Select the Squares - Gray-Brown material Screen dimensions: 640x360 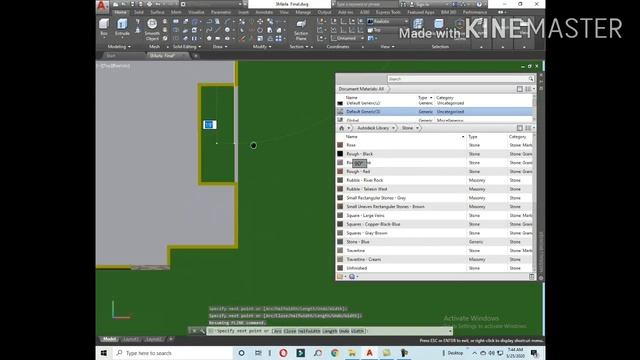[x=434, y=233]
